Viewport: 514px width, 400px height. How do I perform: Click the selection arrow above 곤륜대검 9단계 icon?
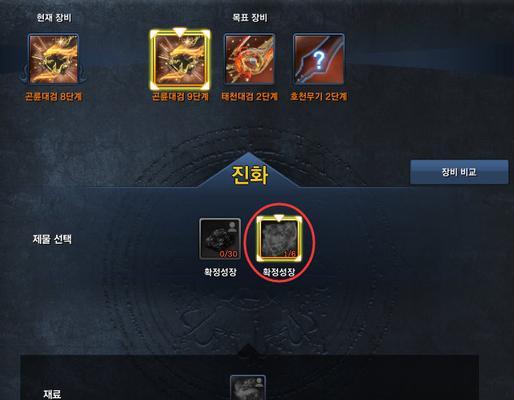pos(180,32)
